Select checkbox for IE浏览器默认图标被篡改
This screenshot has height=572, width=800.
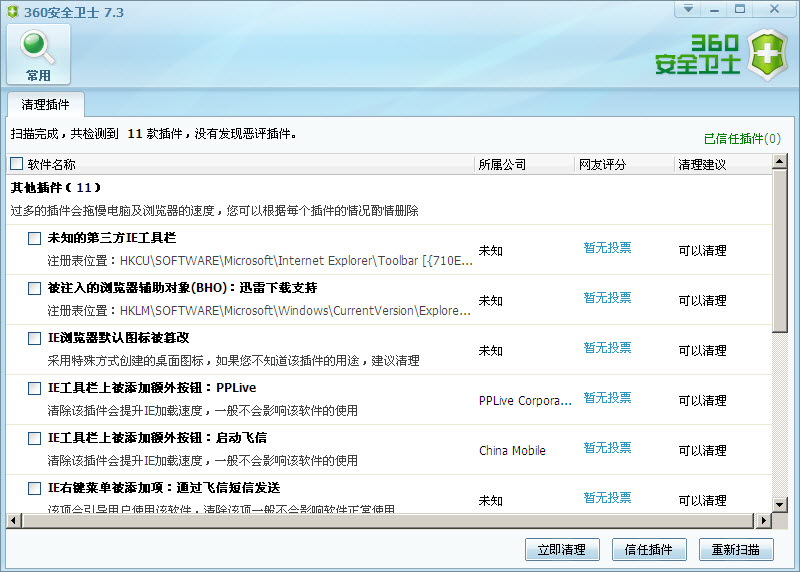[x=34, y=338]
